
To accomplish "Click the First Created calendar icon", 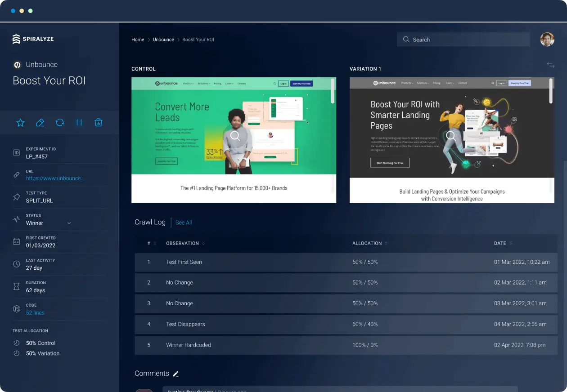I will 17,241.
